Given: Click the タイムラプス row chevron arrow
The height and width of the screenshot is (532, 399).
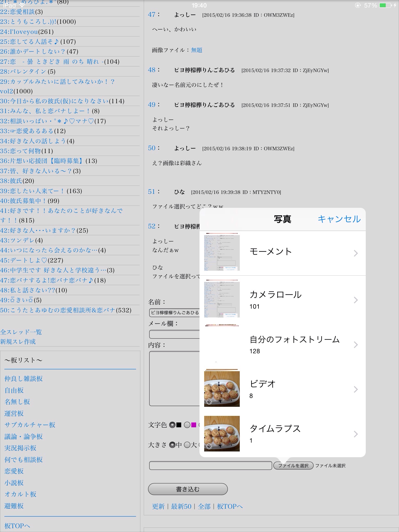Looking at the screenshot, I should point(356,434).
